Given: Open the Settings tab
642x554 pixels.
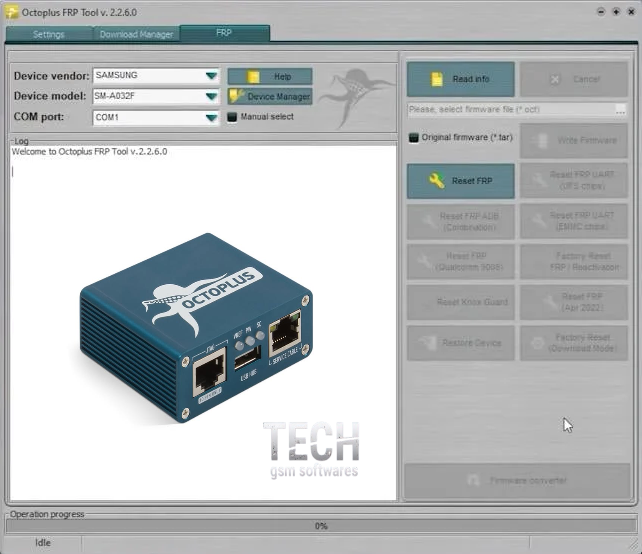Looking at the screenshot, I should click(49, 34).
